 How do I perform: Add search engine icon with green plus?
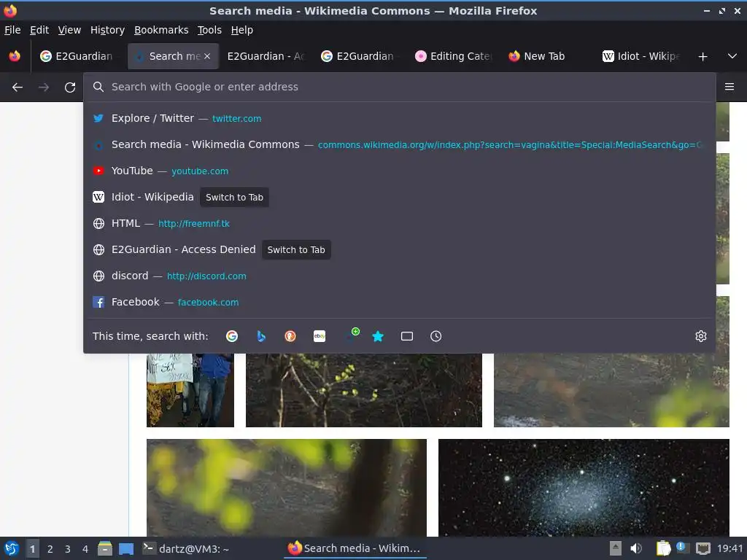352,335
